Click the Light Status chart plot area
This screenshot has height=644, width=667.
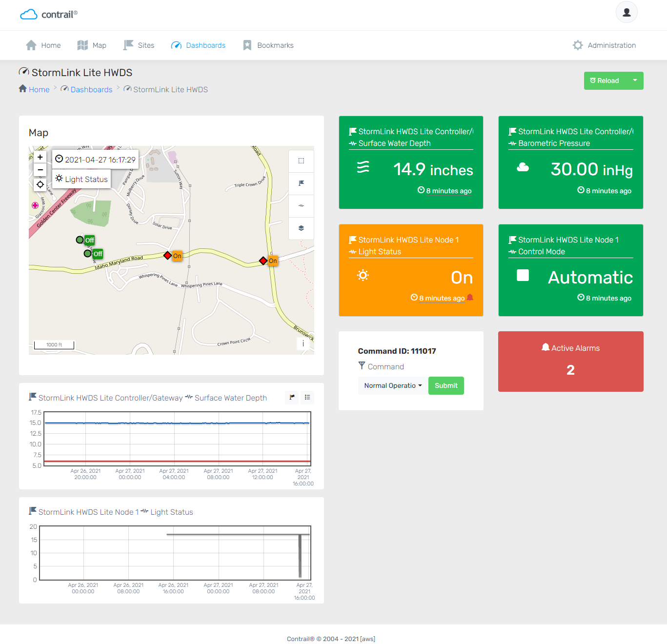pyautogui.click(x=175, y=553)
